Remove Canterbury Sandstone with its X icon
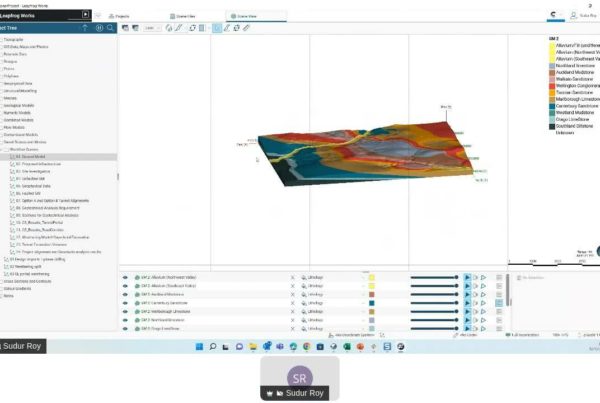This screenshot has width=600, height=403. (293, 303)
